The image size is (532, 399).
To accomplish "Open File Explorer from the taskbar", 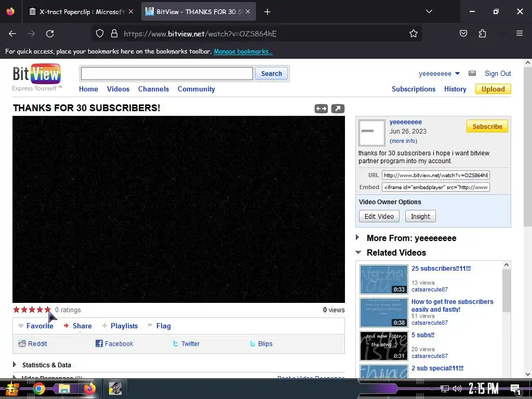I will [x=64, y=389].
